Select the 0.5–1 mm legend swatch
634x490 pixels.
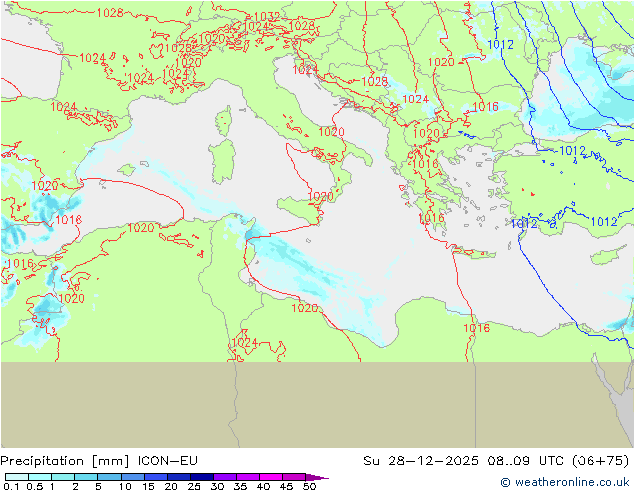point(40,477)
